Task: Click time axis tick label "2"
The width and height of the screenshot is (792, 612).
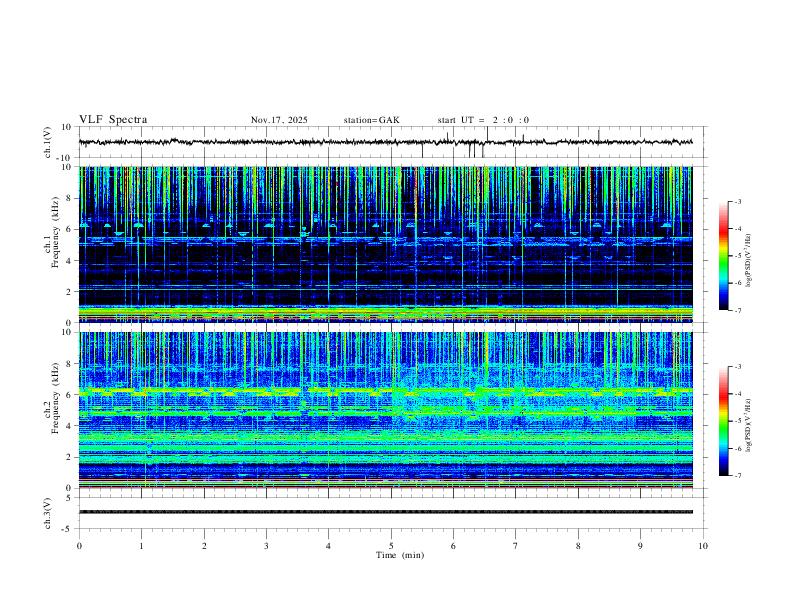Action: pos(204,546)
